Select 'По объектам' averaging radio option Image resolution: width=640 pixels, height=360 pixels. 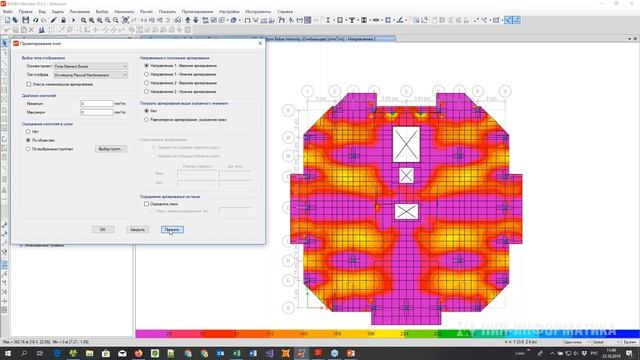(x=28, y=140)
